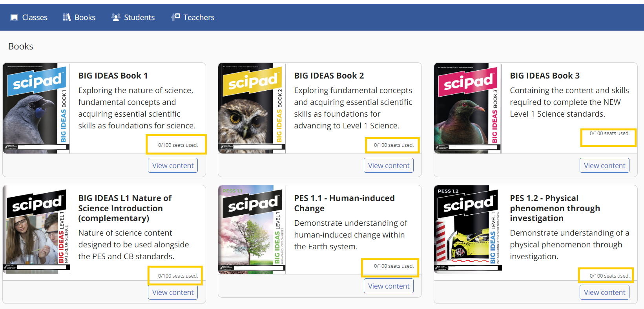This screenshot has width=644, height=309.
Task: Select the BIG IDEAS Book 1 cover thumbnail
Action: [36, 108]
